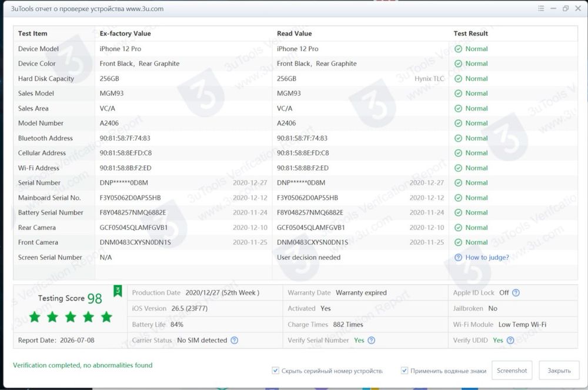
Task: Open the list menu icon in title bar
Action: pyautogui.click(x=541, y=8)
